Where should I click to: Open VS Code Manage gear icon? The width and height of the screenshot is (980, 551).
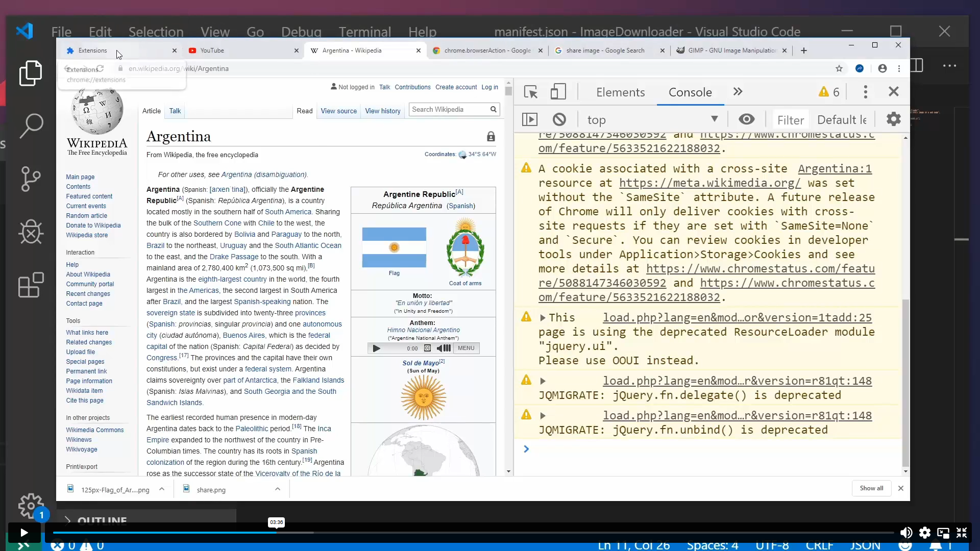(31, 506)
